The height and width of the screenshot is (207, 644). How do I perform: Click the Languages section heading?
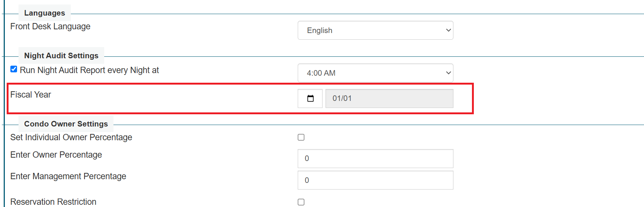click(44, 13)
